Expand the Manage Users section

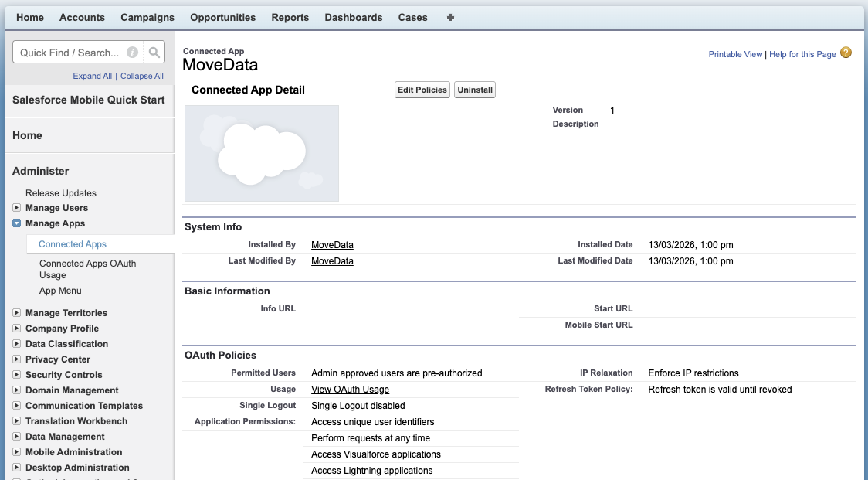17,208
